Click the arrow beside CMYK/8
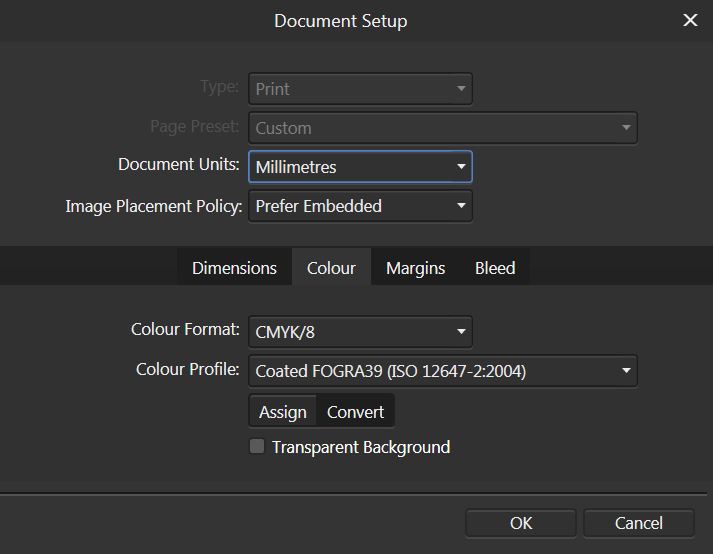 (x=461, y=332)
